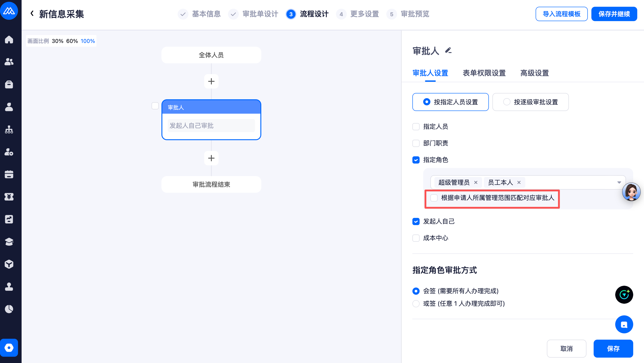Click plus button below 全体人员 node
Viewport: 644px width, 363px height.
tap(211, 82)
